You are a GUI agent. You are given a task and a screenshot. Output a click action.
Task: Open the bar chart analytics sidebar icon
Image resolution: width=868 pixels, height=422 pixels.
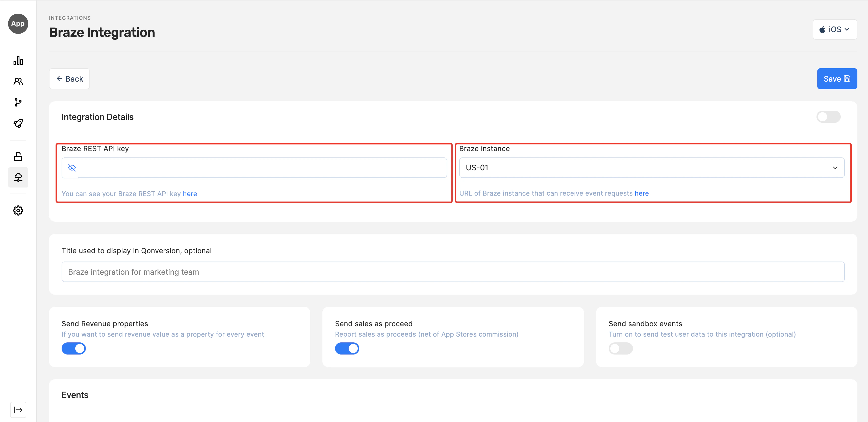[x=18, y=61]
